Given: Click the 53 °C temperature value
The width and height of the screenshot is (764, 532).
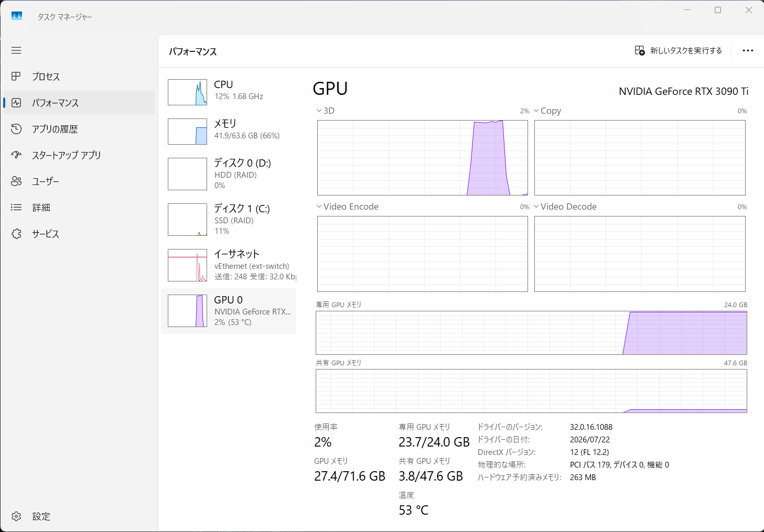Looking at the screenshot, I should pyautogui.click(x=414, y=511).
